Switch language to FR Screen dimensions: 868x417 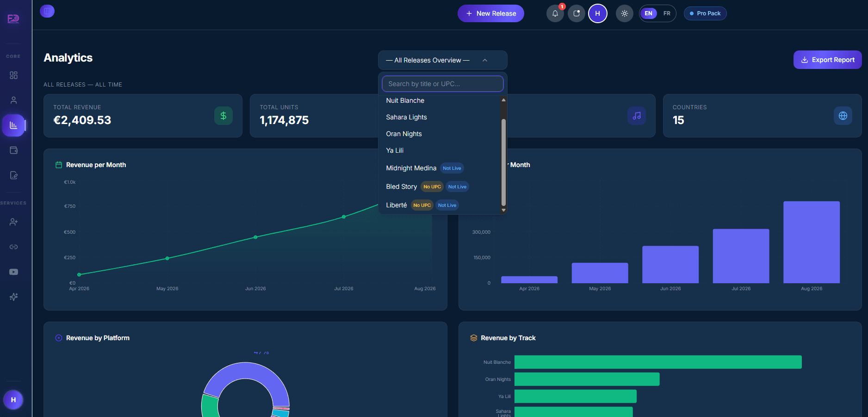667,13
